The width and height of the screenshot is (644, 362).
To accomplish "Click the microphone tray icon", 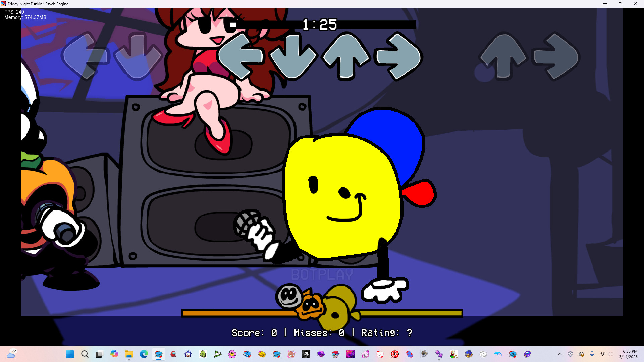I will click(592, 354).
